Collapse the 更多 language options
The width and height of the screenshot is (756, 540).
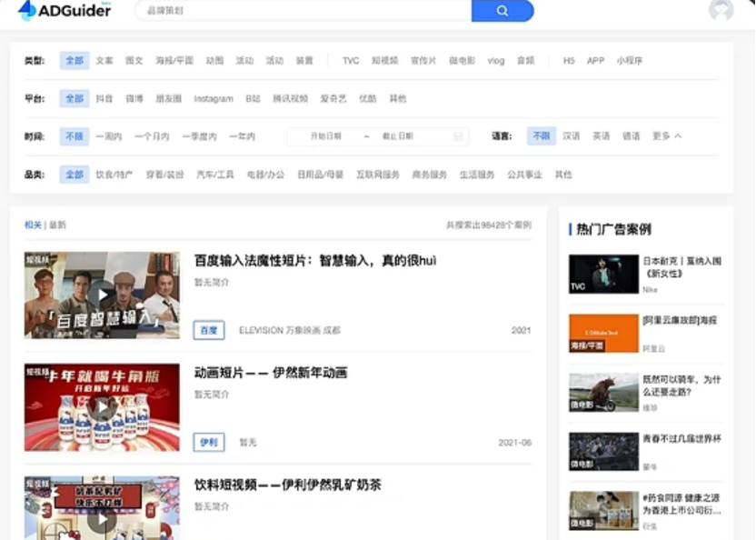[x=667, y=136]
